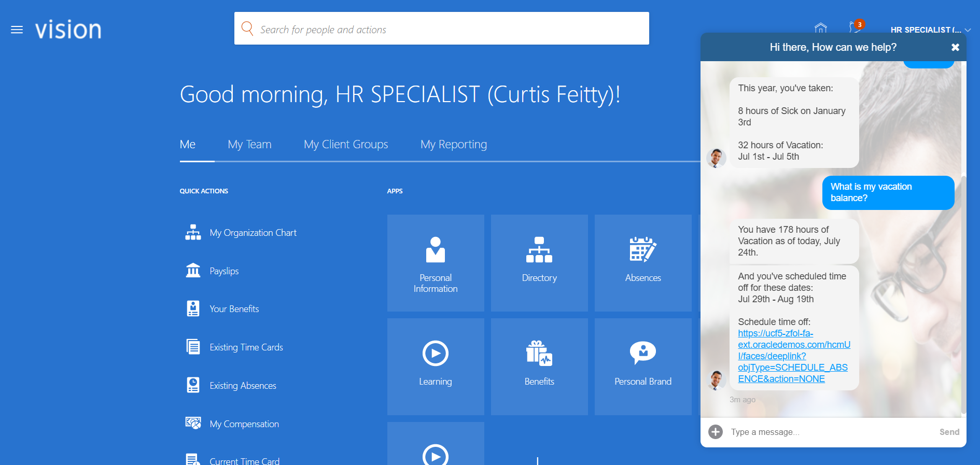
Task: Open Your Benefits quick action
Action: (234, 309)
